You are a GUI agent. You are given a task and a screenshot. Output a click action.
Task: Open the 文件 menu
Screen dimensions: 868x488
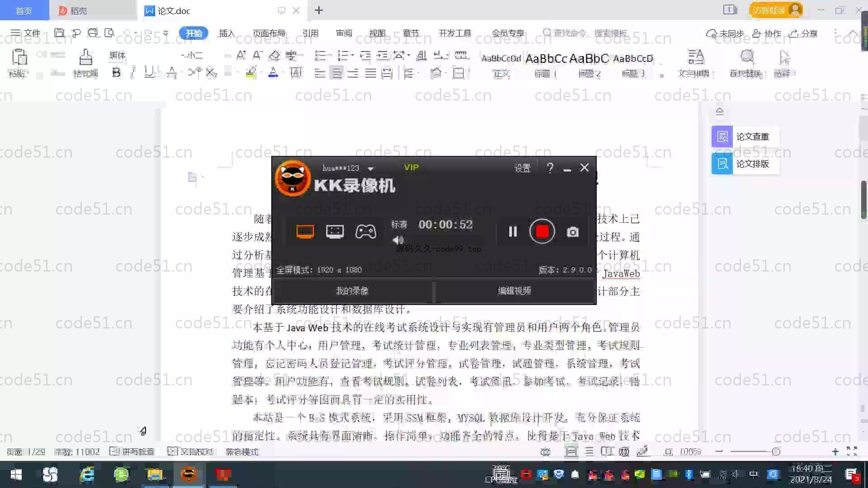pos(26,33)
